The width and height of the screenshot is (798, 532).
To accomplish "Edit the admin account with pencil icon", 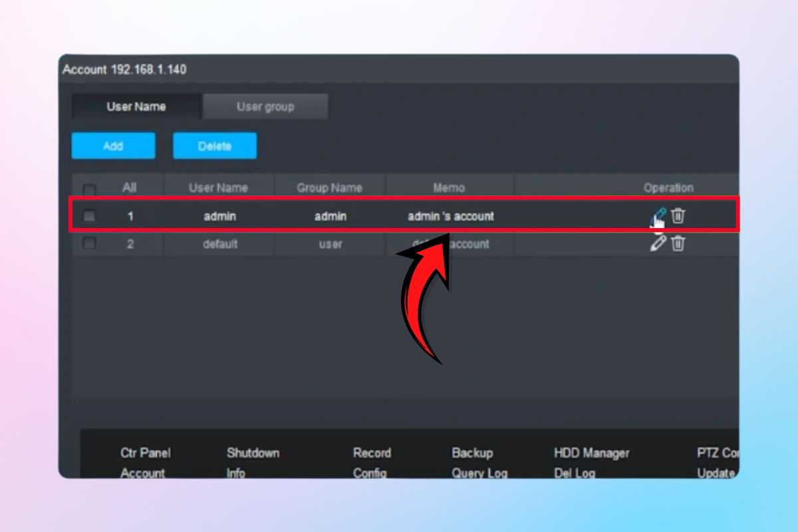I will 658,215.
